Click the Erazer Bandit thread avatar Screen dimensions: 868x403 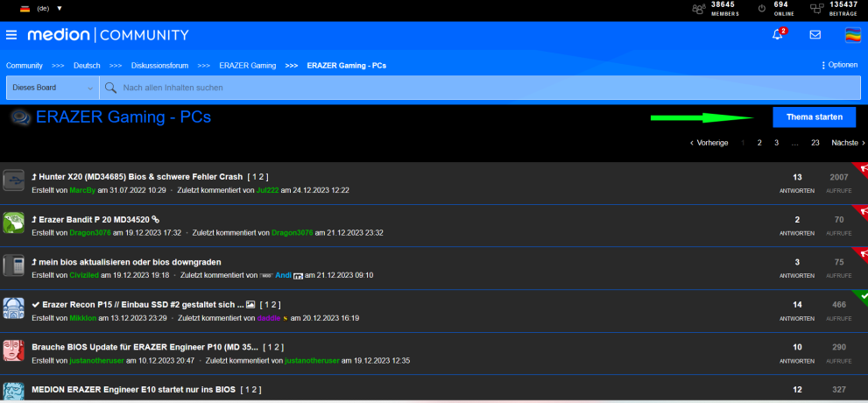tap(14, 223)
